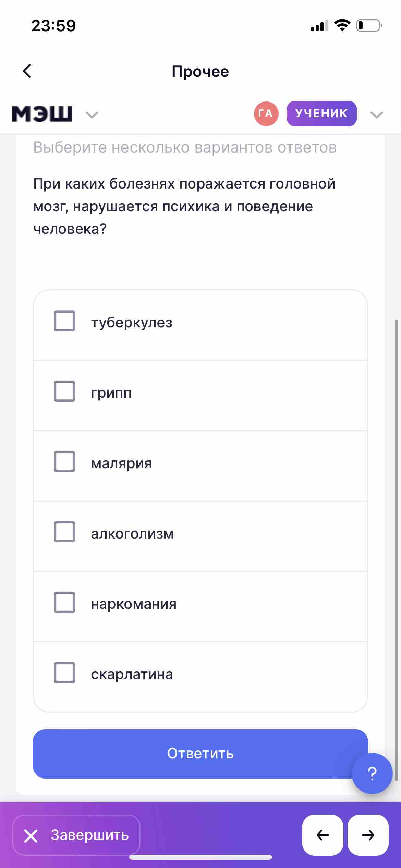
Task: Submit answer with Ответить button
Action: click(200, 754)
